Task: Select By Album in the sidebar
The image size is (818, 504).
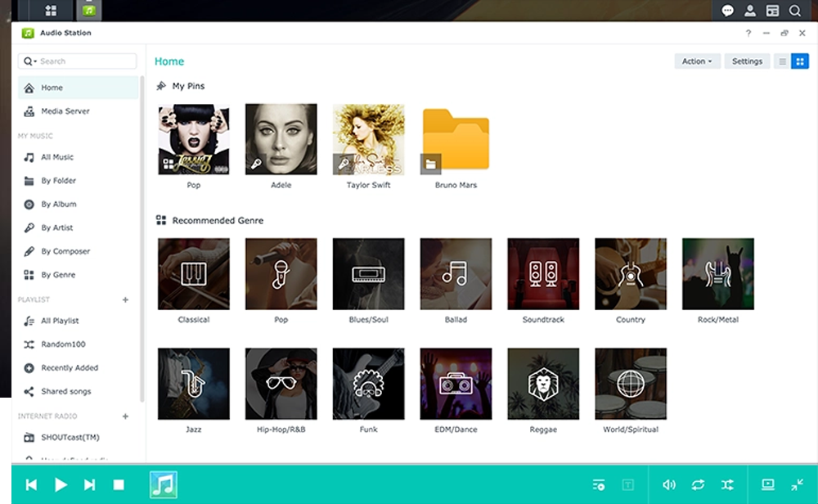Action: click(x=58, y=205)
